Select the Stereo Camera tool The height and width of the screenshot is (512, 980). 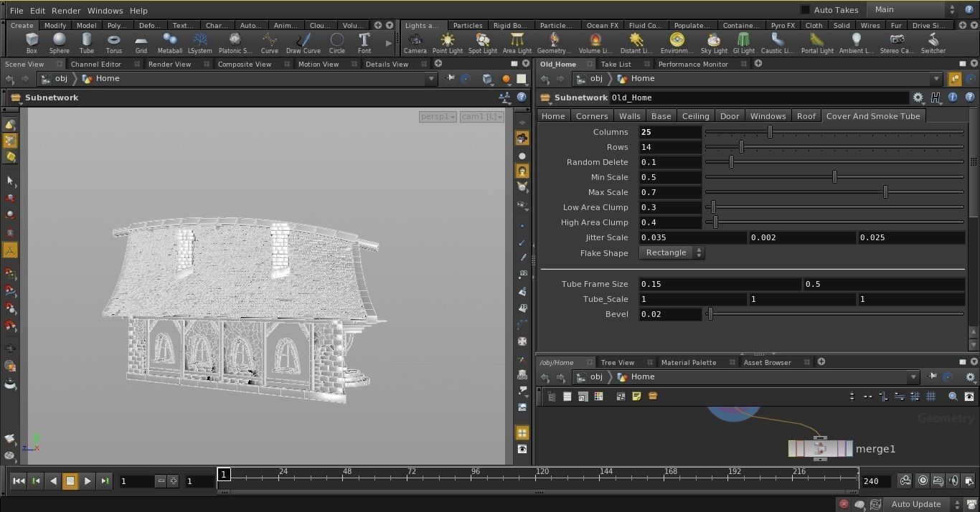[897, 43]
